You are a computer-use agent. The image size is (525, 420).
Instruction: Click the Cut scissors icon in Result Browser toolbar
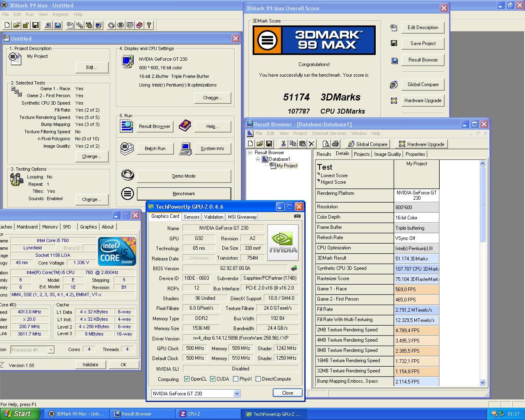click(283, 144)
